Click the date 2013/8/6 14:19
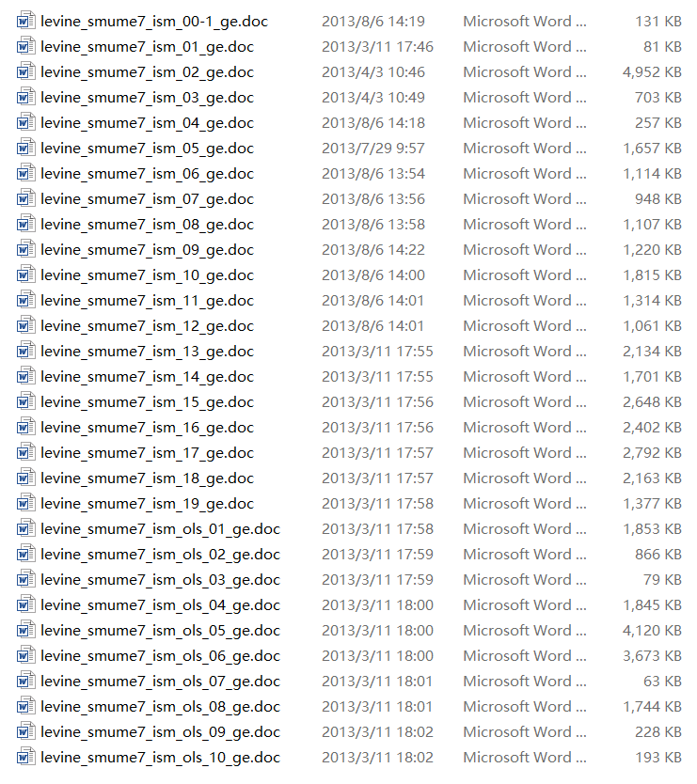Image resolution: width=697 pixels, height=784 pixels. [373, 21]
